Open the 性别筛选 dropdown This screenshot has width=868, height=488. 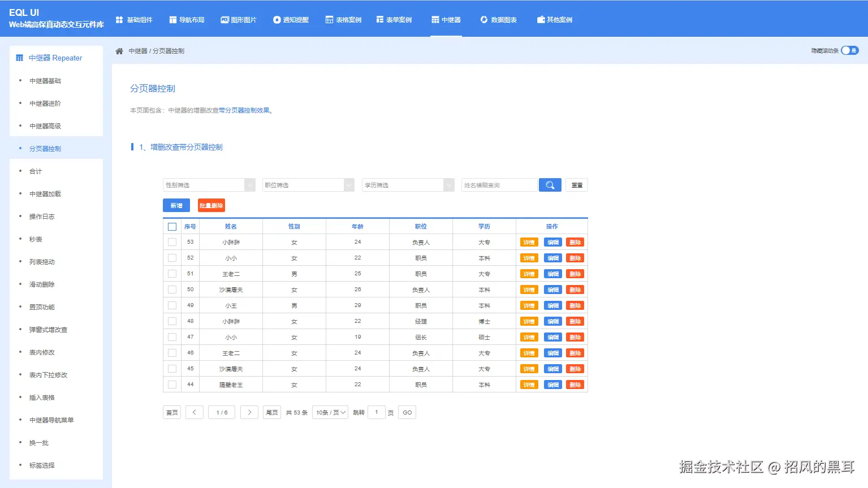click(209, 185)
